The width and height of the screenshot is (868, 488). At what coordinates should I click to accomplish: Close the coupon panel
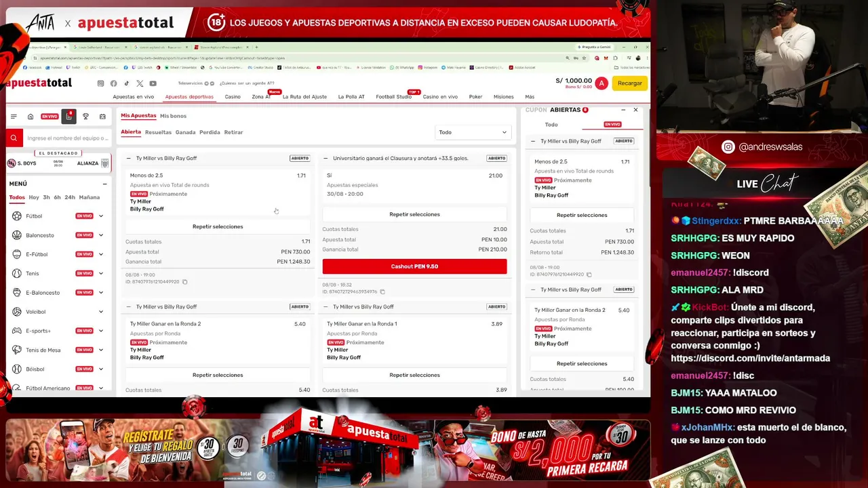pyautogui.click(x=635, y=110)
